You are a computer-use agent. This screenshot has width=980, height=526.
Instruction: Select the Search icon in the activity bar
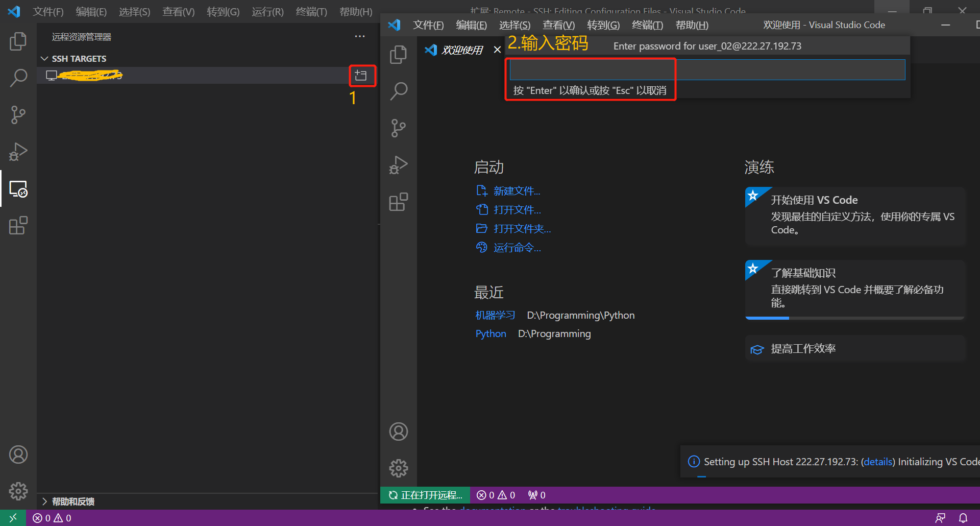coord(19,78)
